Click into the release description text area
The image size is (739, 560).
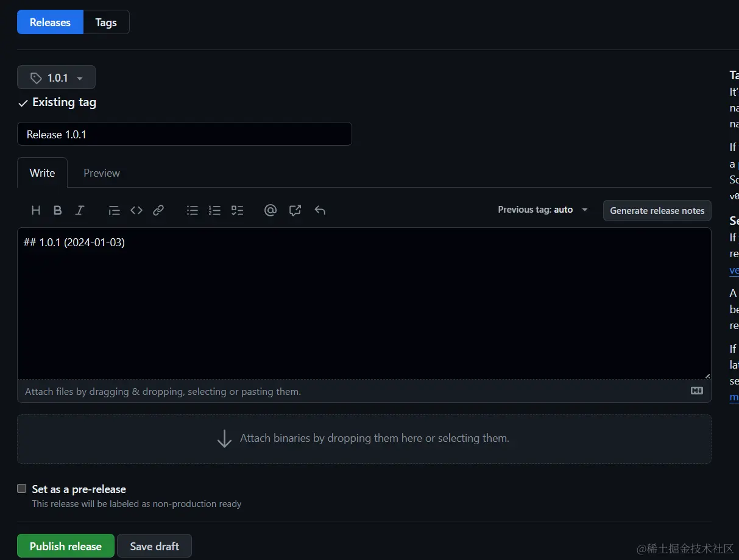coord(364,303)
